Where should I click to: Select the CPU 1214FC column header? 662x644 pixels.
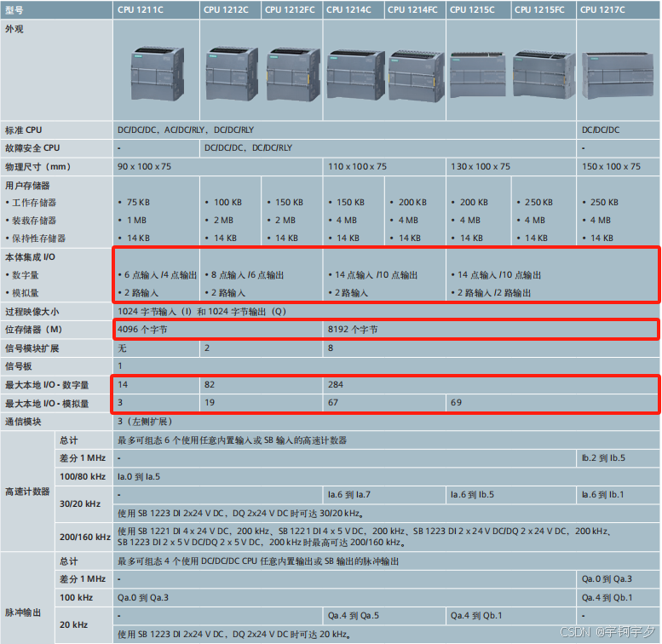click(415, 9)
